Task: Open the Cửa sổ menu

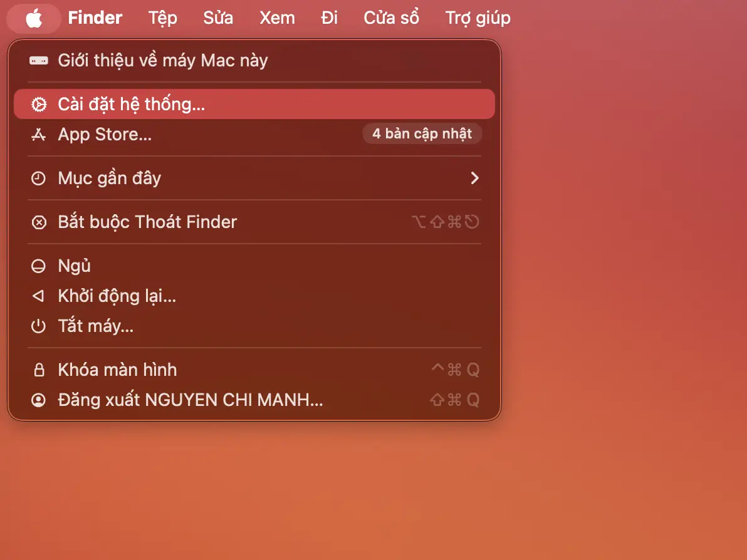Action: 392,18
